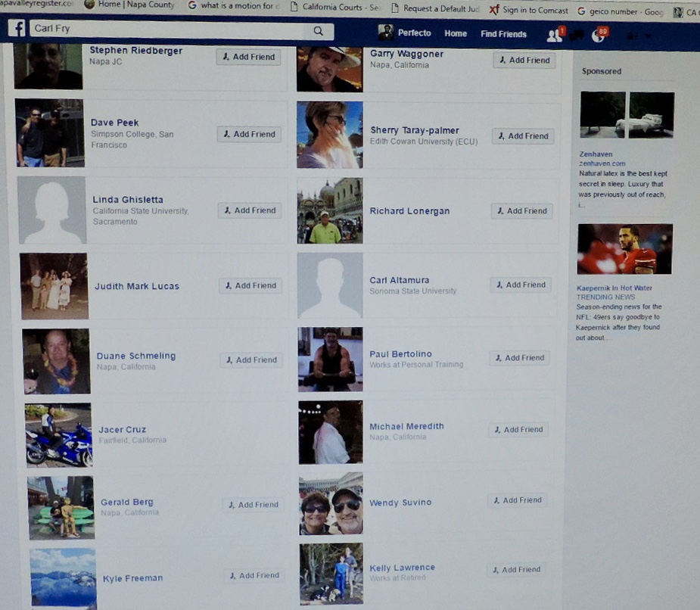700x610 pixels.
Task: Open Paul Bertolino's profile name
Action: pos(400,353)
